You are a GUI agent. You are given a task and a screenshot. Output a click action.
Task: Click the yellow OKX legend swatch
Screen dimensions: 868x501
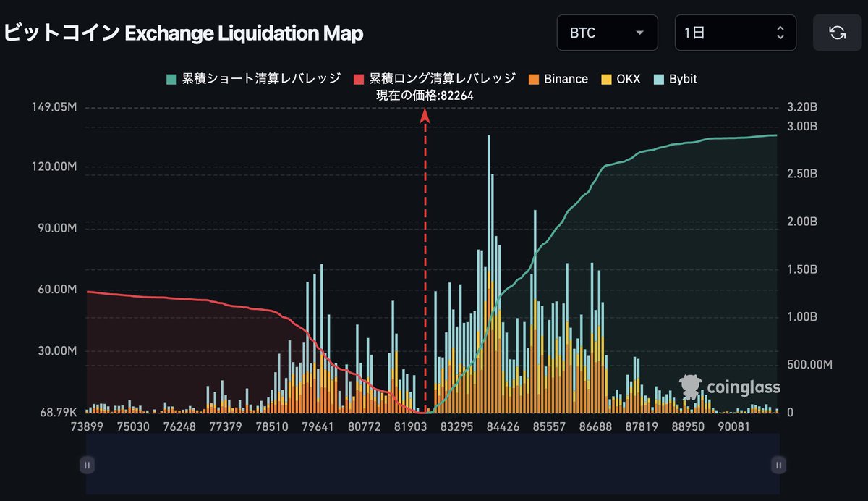[x=605, y=79]
